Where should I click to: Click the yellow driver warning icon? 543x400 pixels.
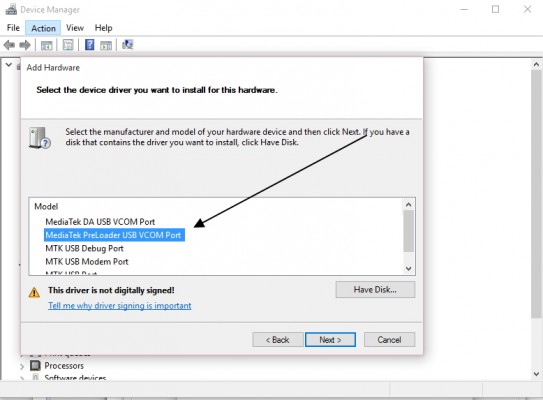pos(34,292)
